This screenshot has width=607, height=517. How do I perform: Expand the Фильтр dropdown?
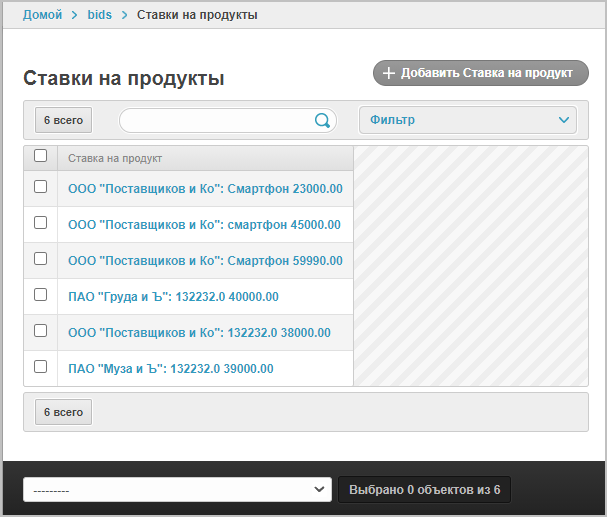click(467, 120)
